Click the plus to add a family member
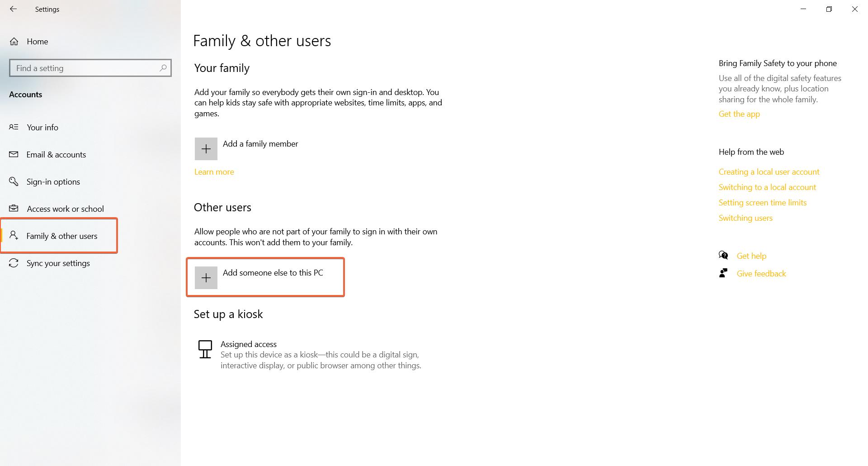The width and height of the screenshot is (868, 466). pyautogui.click(x=206, y=149)
